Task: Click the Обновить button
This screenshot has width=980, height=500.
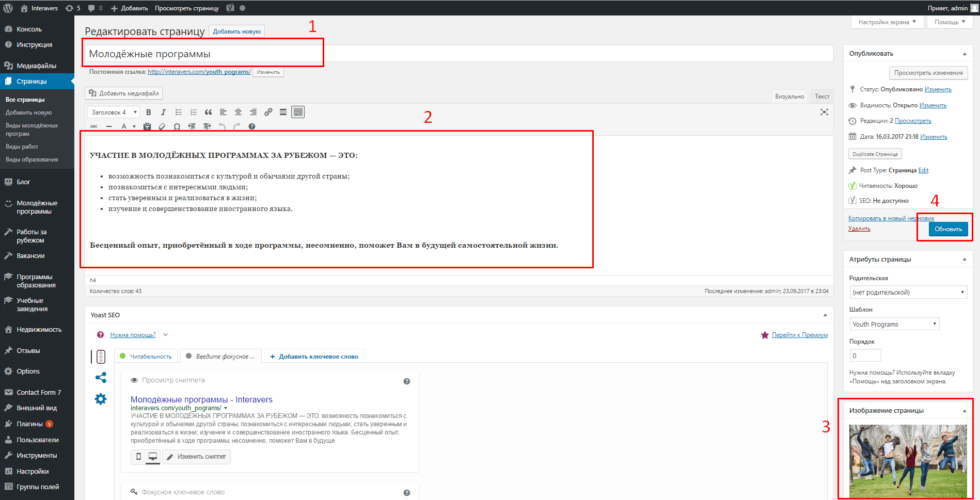Action: click(x=948, y=229)
